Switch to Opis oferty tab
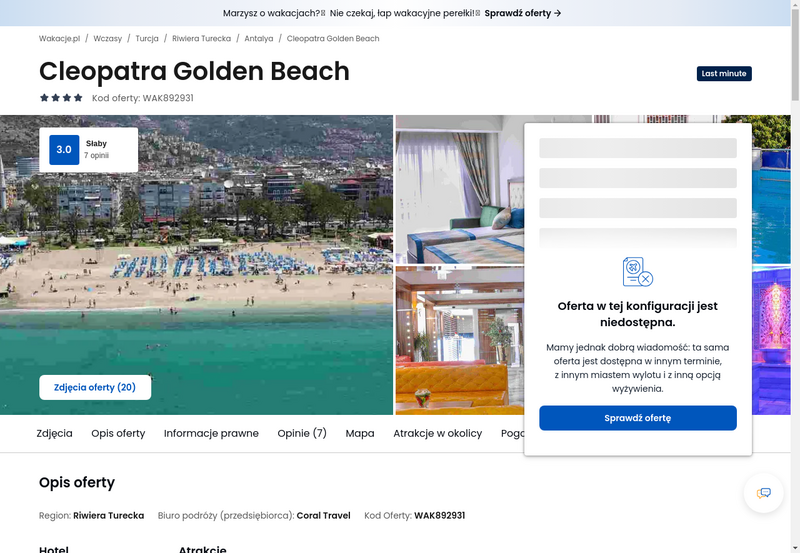800x553 pixels. point(118,434)
